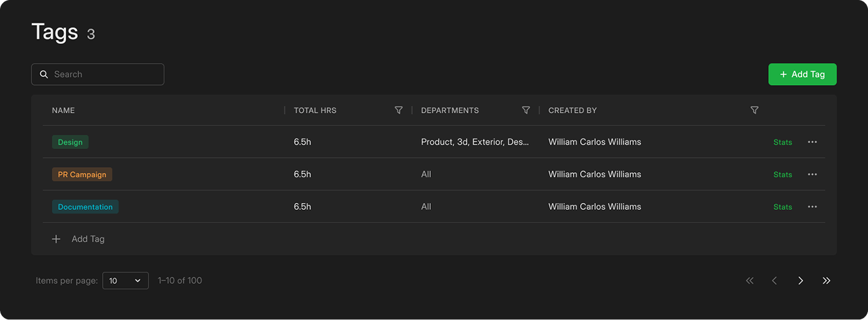Click the green Add Tag button
The height and width of the screenshot is (320, 868).
[x=802, y=75]
